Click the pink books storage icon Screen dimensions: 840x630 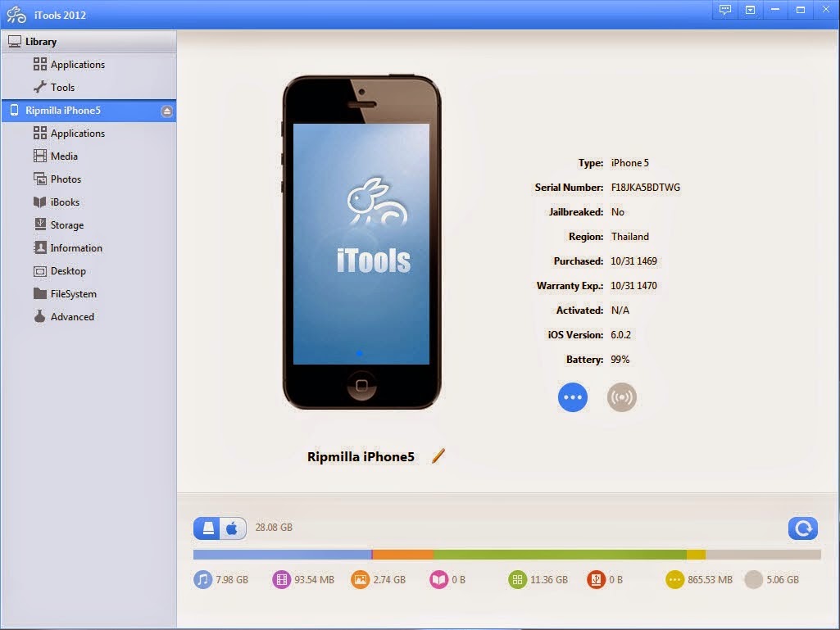click(x=438, y=580)
